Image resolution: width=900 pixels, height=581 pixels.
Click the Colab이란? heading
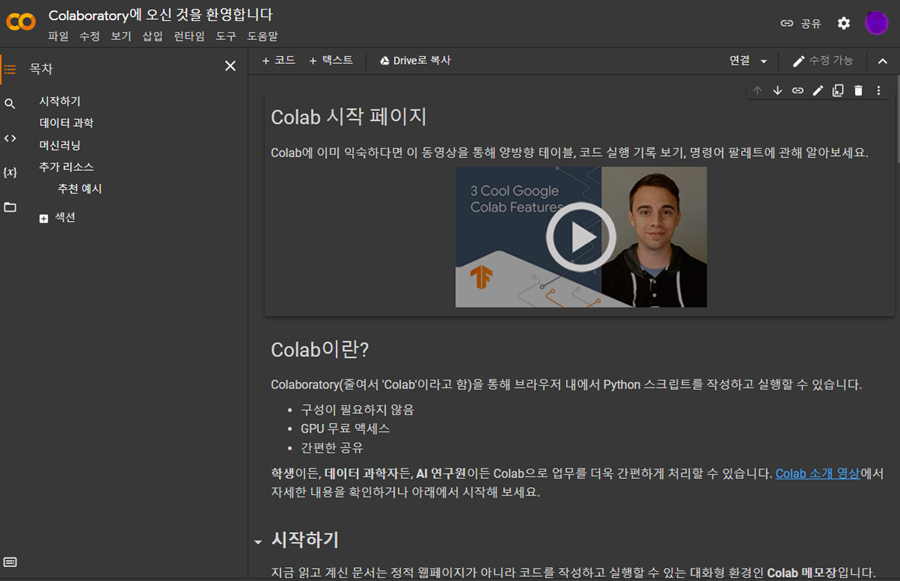click(x=320, y=350)
